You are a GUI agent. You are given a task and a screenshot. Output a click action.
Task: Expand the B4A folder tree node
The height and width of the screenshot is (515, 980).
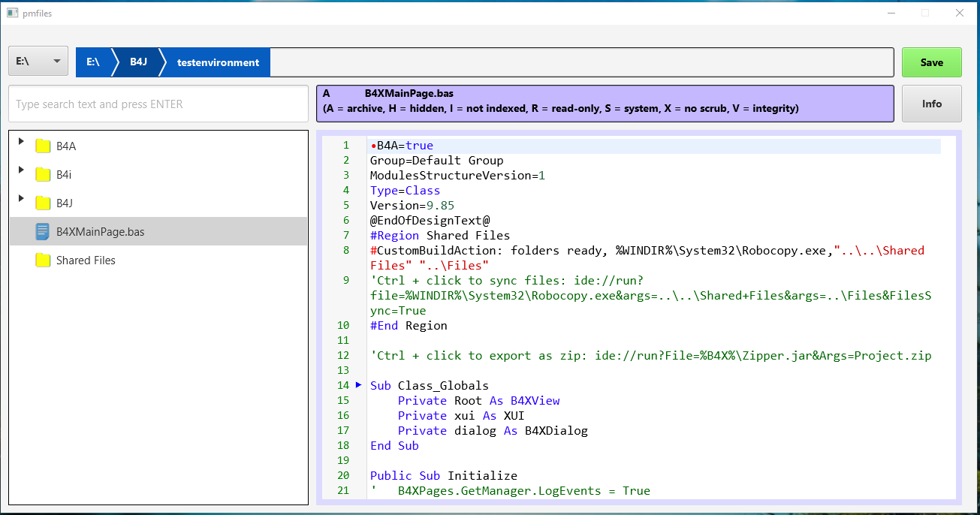click(21, 141)
